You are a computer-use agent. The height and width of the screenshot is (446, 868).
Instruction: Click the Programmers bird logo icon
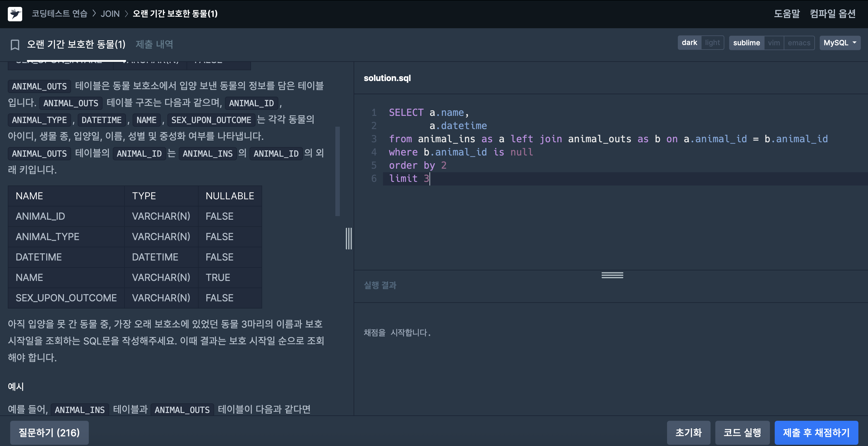tap(15, 14)
